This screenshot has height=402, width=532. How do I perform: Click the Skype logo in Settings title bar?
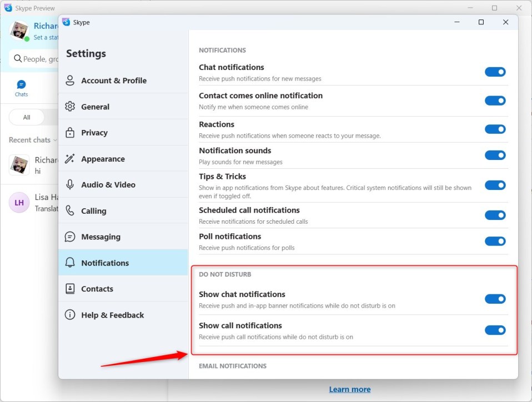66,22
